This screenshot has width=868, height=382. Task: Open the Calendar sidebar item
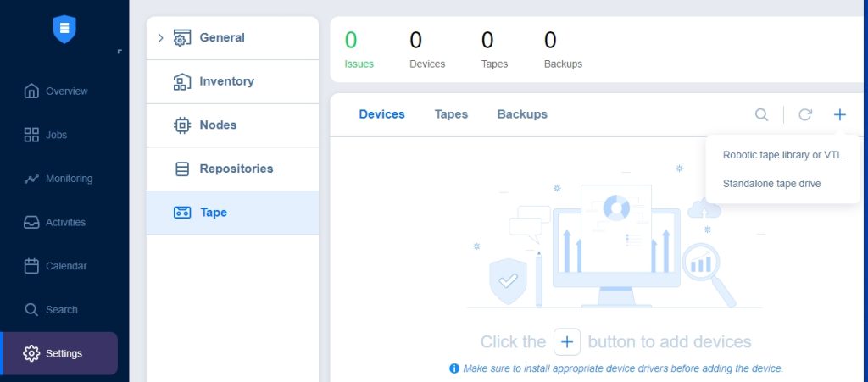pyautogui.click(x=55, y=266)
